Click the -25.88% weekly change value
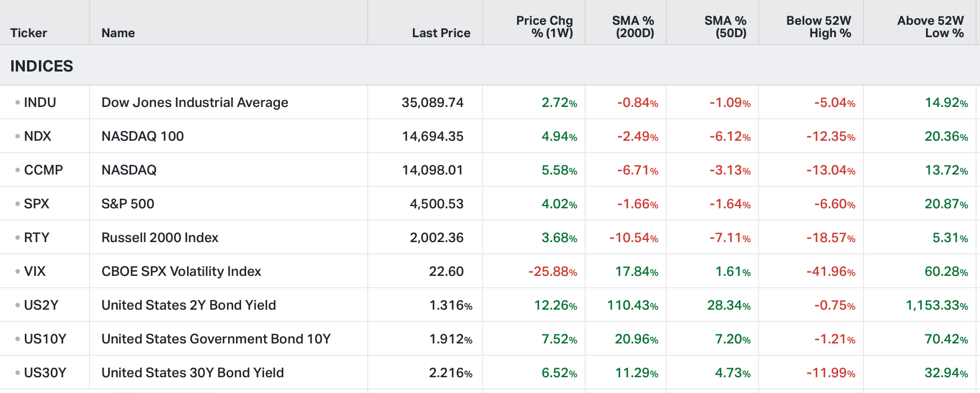The width and height of the screenshot is (980, 393). [x=553, y=271]
